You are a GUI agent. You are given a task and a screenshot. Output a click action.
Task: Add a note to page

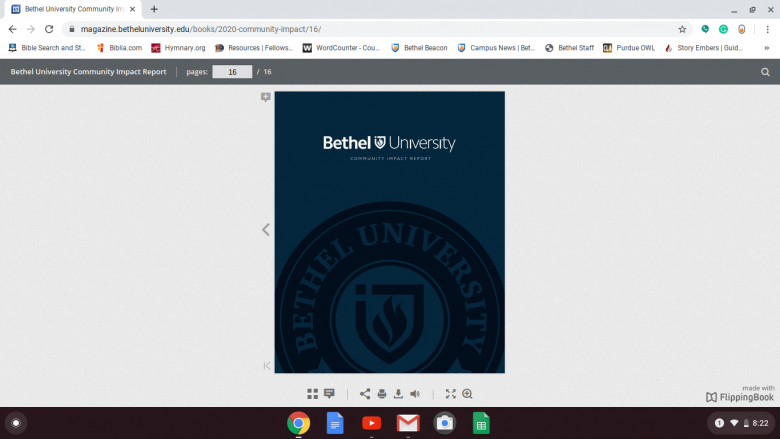(266, 97)
